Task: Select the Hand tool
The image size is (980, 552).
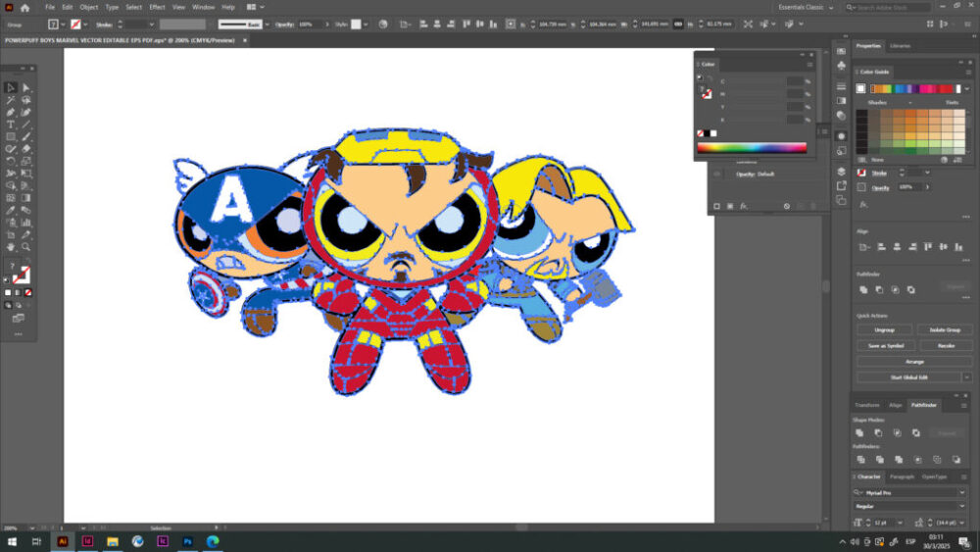Action: tap(11, 247)
